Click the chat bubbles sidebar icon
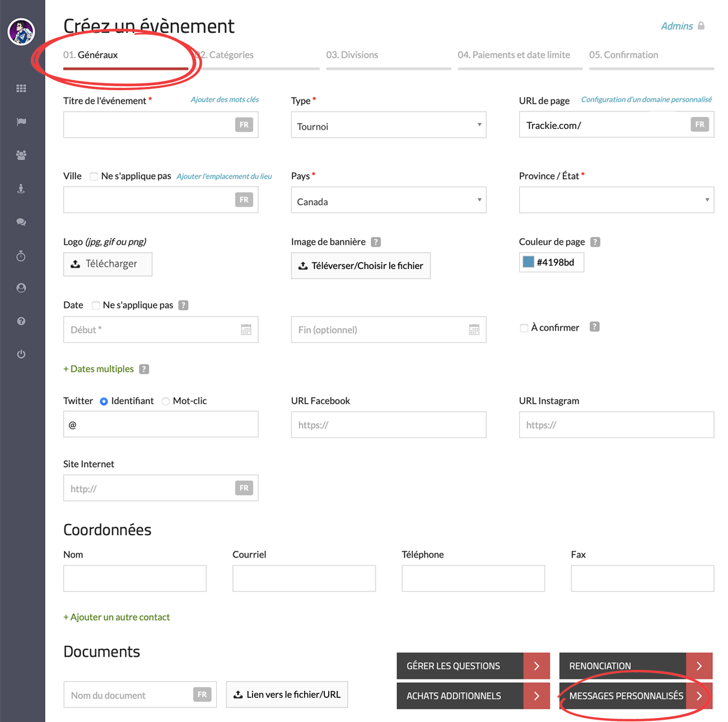Screen dimensions: 728x722 point(21,222)
